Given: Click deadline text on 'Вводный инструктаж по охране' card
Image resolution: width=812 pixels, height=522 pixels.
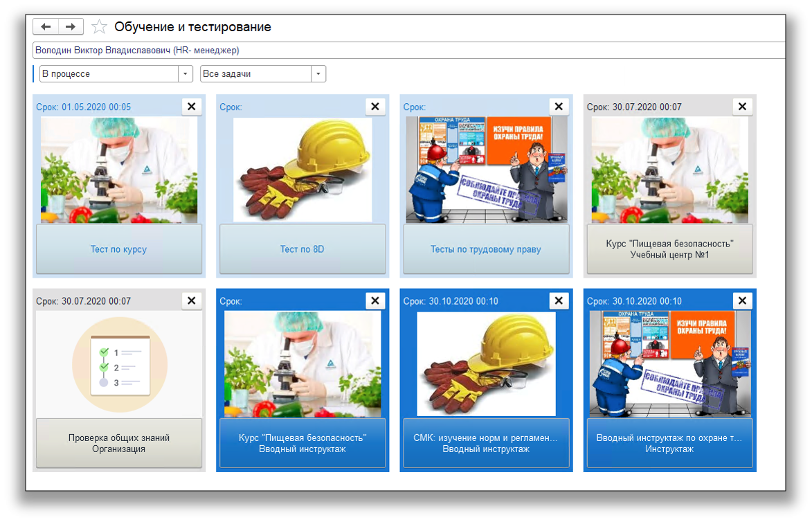Looking at the screenshot, I should (634, 301).
